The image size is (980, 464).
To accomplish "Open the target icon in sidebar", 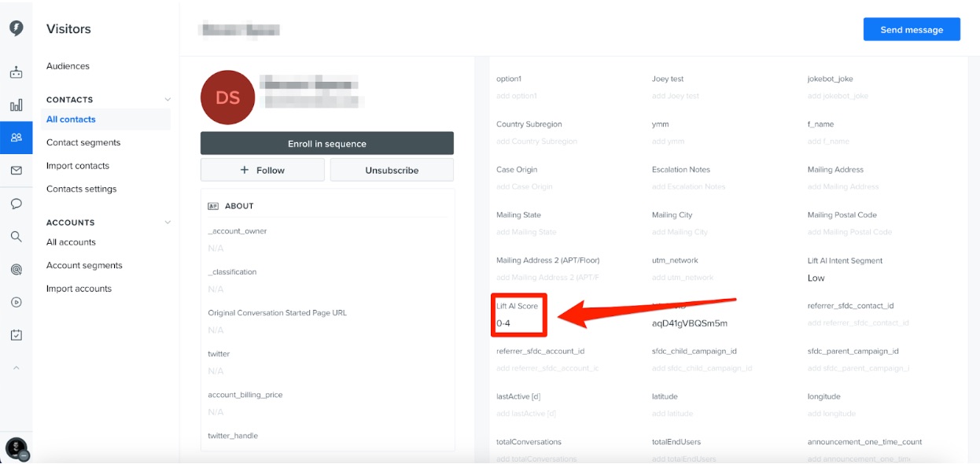I will [x=16, y=269].
